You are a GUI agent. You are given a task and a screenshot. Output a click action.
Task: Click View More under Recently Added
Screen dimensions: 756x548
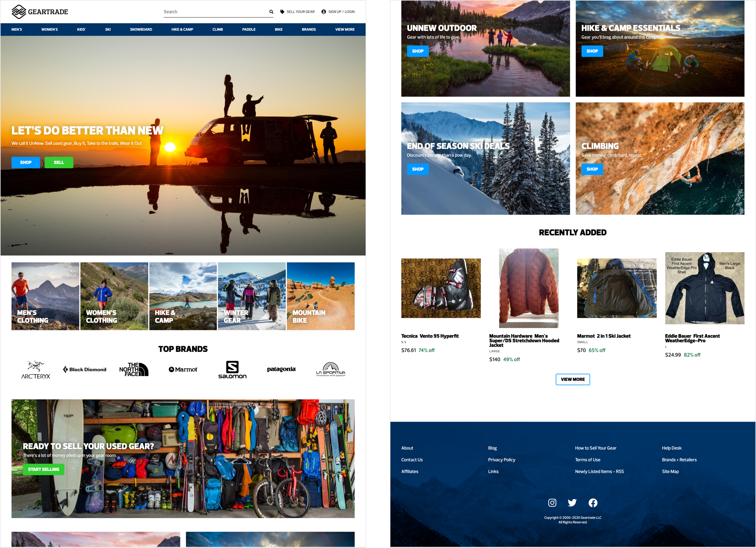[x=572, y=379]
